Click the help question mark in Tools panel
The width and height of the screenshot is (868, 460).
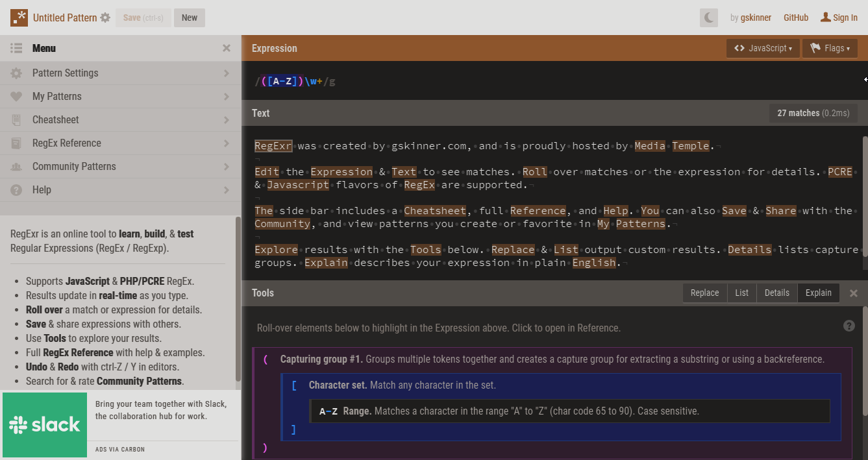click(x=849, y=326)
